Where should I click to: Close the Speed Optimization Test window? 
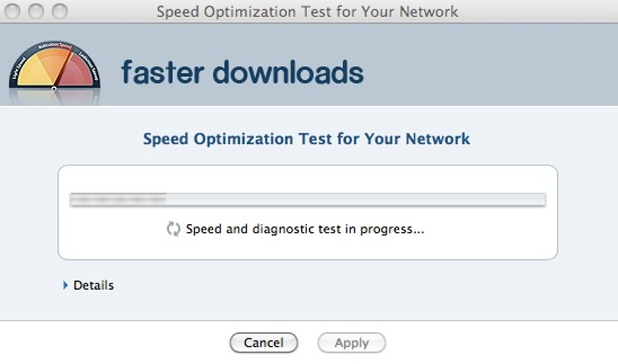click(13, 11)
